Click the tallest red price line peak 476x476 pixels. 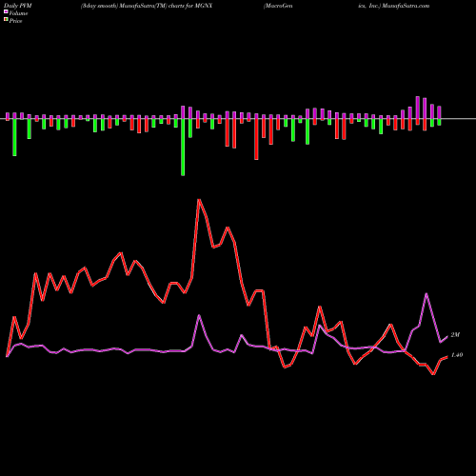point(199,200)
